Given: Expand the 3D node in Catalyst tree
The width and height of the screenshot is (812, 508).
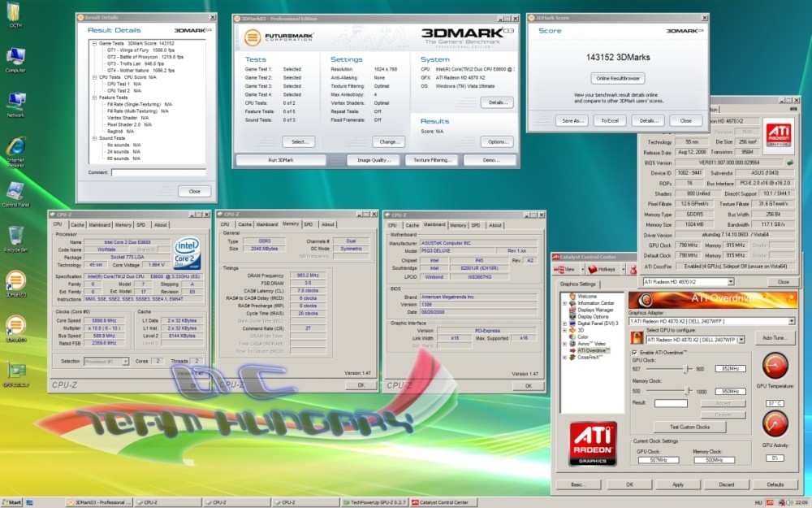Looking at the screenshot, I should pos(564,330).
